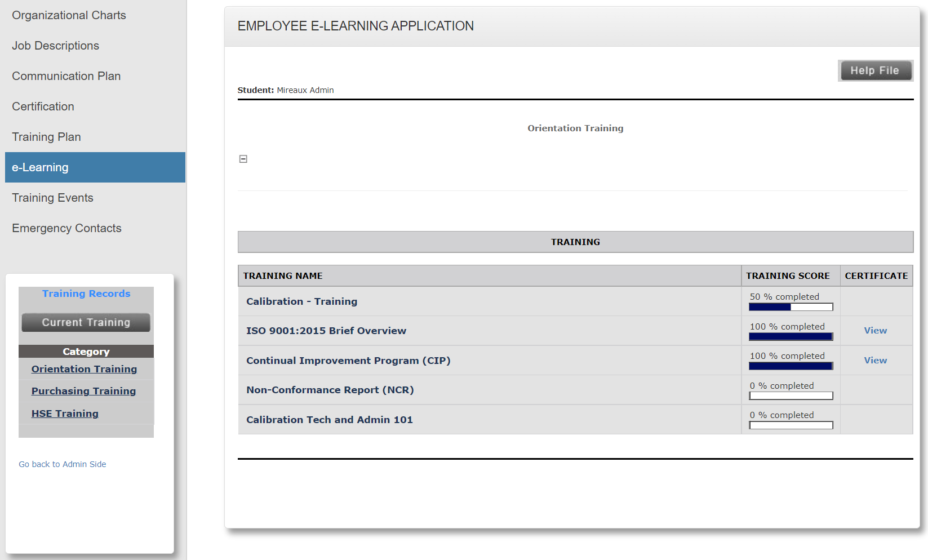The image size is (928, 560).
Task: Open the ISO 9001:2015 Brief Overview course
Action: click(326, 331)
